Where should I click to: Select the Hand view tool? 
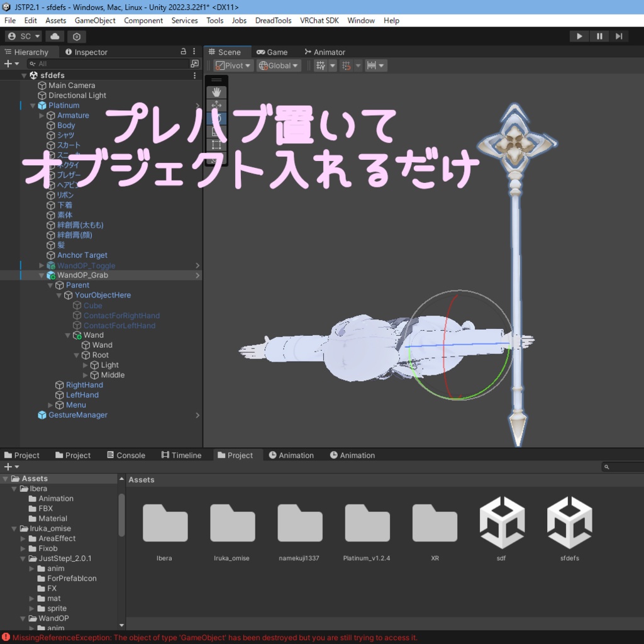(216, 92)
